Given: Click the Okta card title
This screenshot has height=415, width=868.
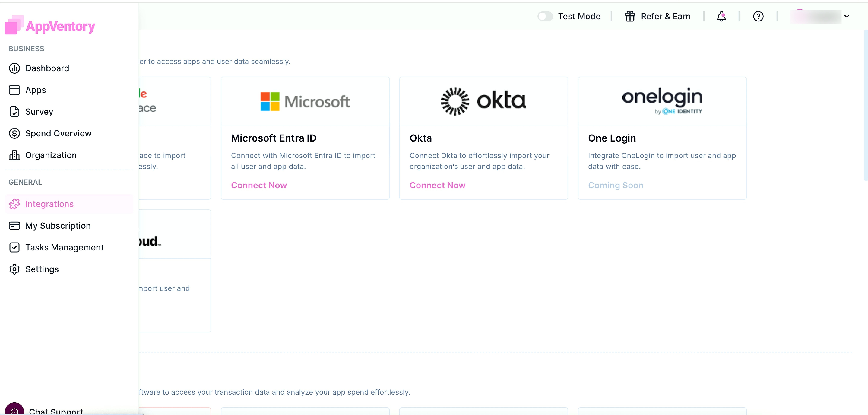Looking at the screenshot, I should 421,138.
